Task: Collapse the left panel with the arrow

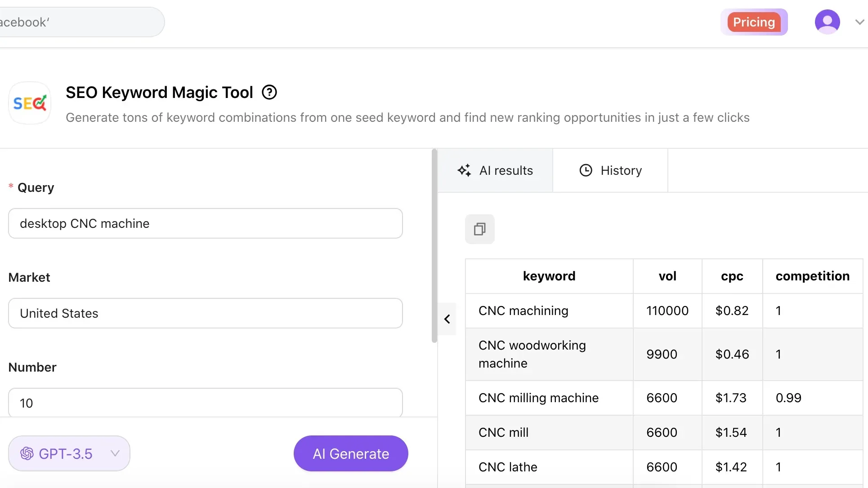Action: point(447,319)
